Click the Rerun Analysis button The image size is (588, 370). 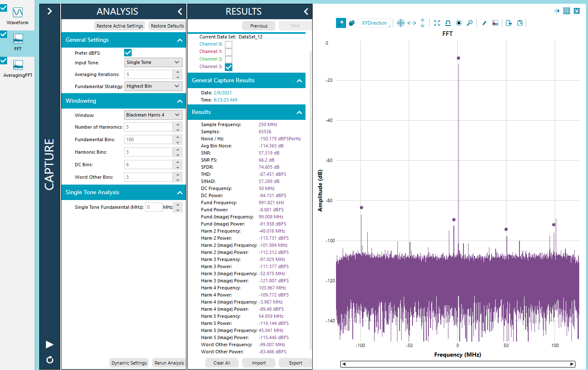(x=169, y=363)
